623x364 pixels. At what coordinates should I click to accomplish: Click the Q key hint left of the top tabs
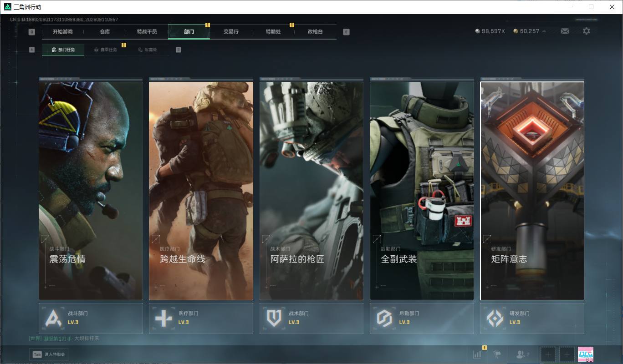[31, 32]
